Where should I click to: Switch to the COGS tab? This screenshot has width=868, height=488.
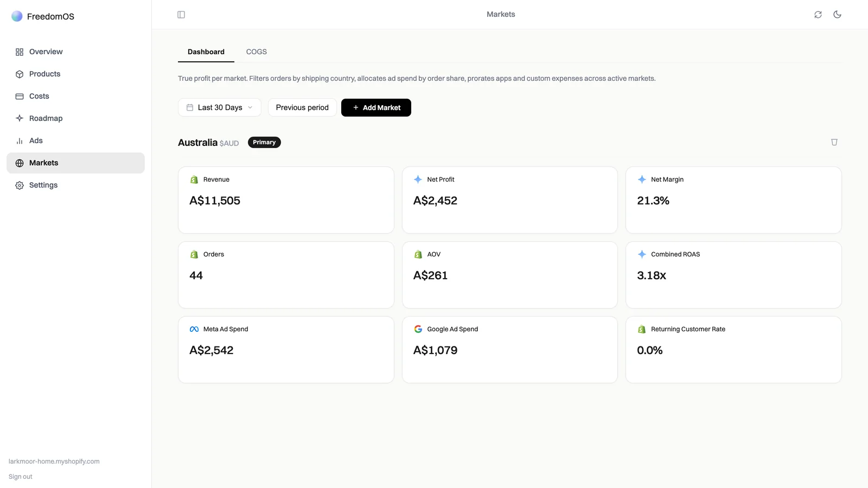257,52
